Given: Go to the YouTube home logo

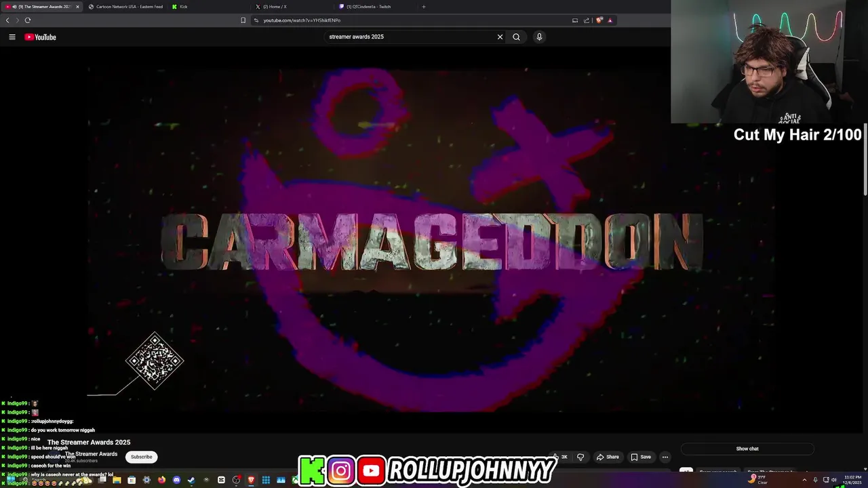Looking at the screenshot, I should point(41,37).
